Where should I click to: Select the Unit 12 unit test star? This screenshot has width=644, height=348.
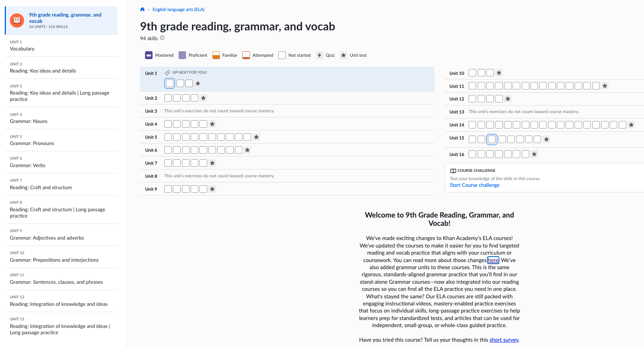tap(508, 99)
